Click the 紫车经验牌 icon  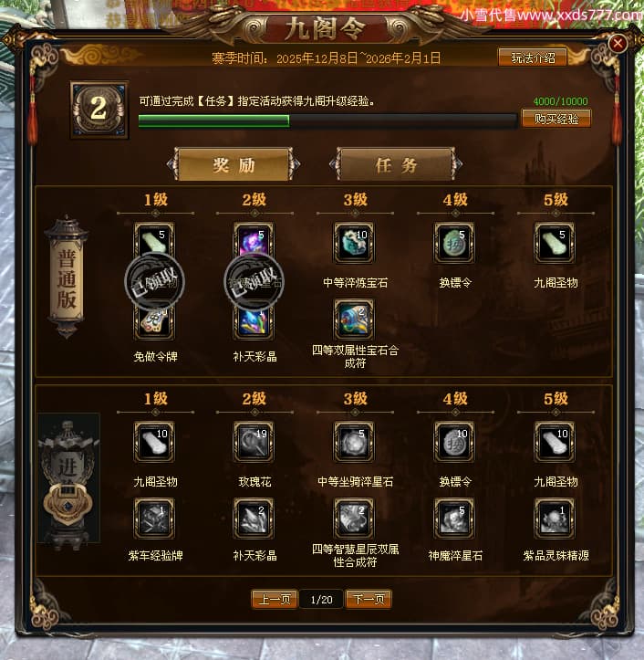coord(154,519)
